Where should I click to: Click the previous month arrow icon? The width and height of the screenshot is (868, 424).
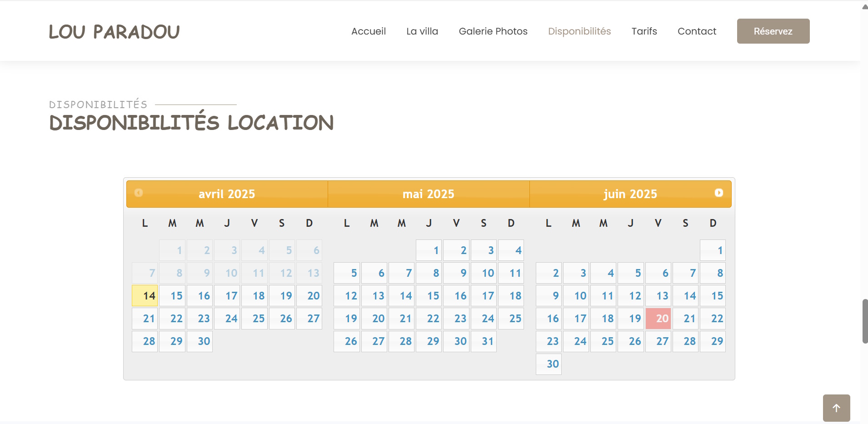tap(139, 193)
